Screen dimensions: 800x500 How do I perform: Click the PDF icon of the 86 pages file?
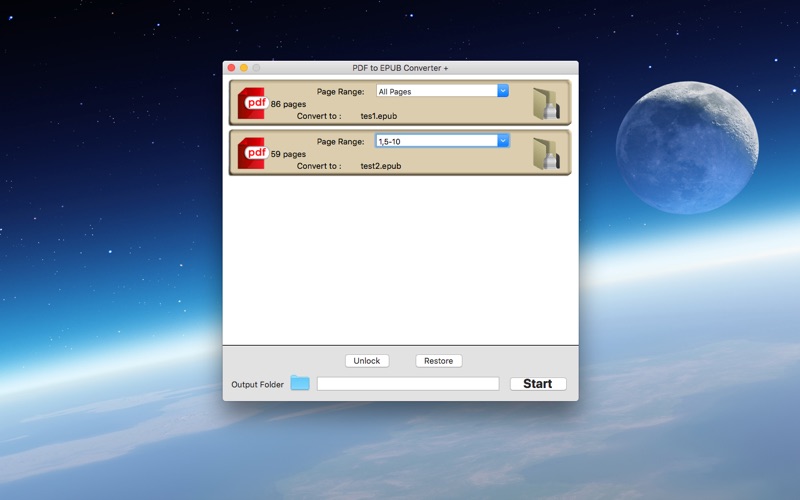pyautogui.click(x=253, y=104)
